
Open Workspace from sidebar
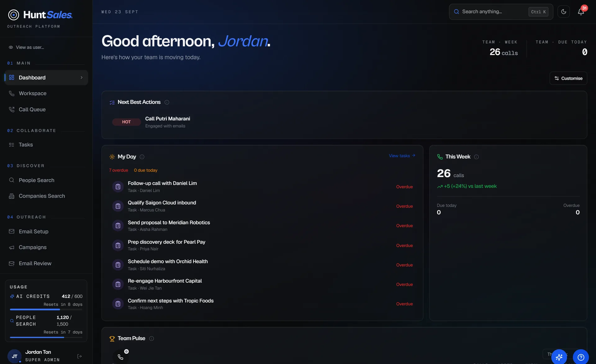click(x=32, y=93)
